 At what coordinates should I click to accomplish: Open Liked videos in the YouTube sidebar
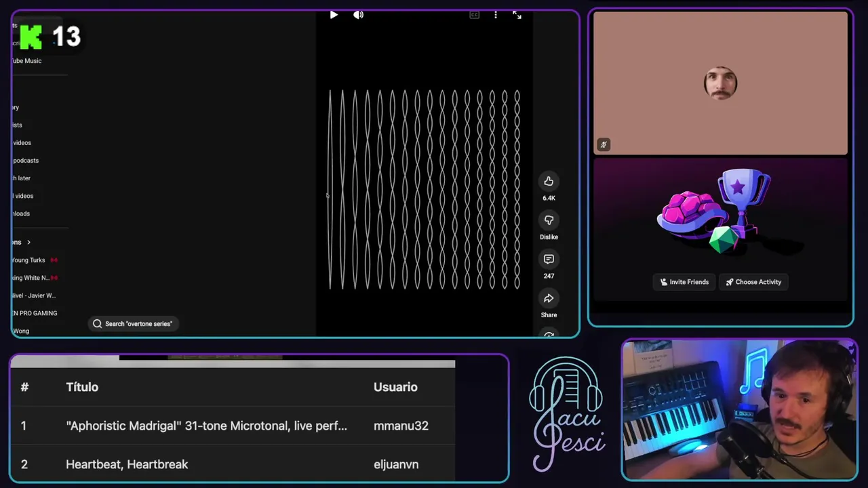(22, 196)
